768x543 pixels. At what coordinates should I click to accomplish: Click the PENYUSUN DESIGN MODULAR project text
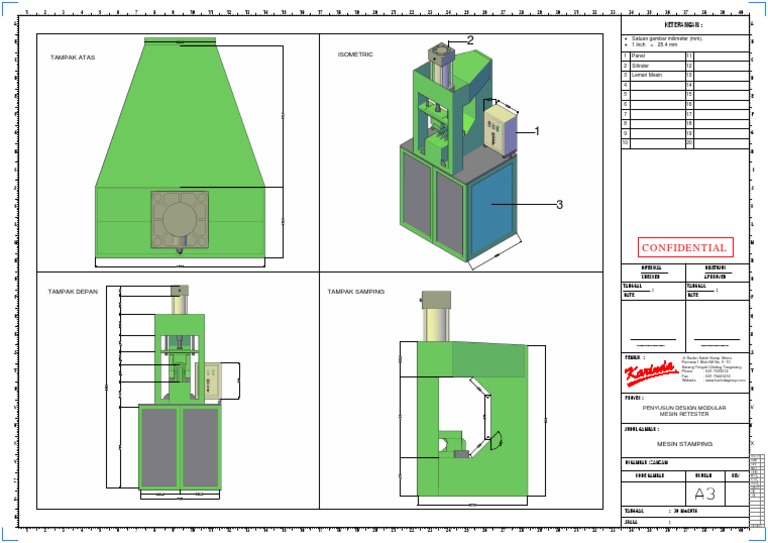[684, 407]
